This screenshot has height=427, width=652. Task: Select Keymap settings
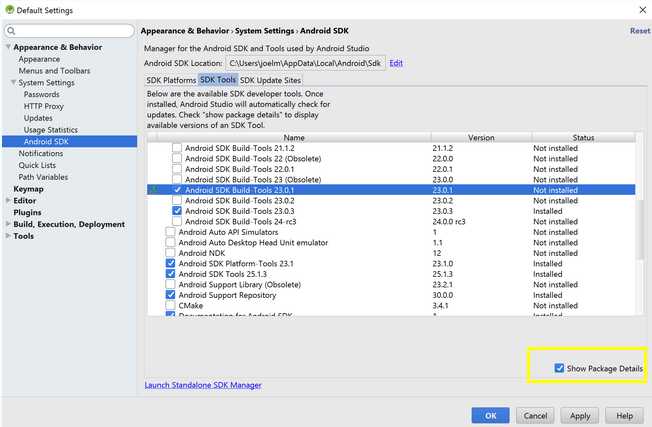pos(28,189)
